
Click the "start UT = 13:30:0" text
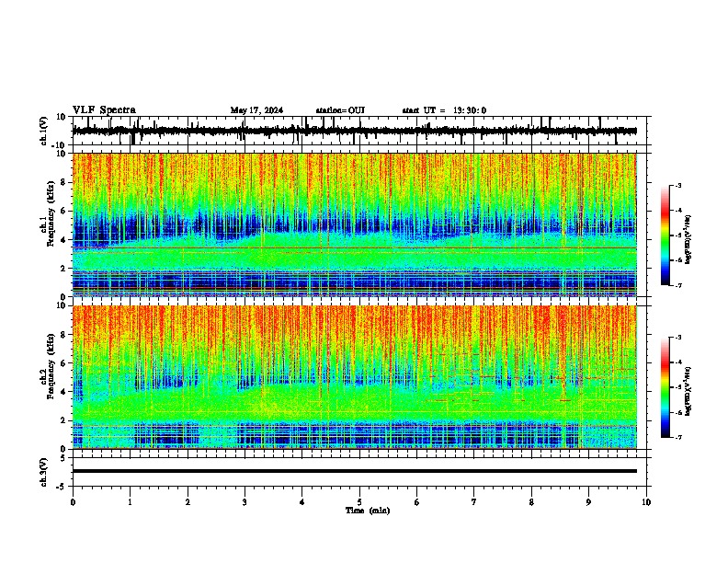point(444,110)
